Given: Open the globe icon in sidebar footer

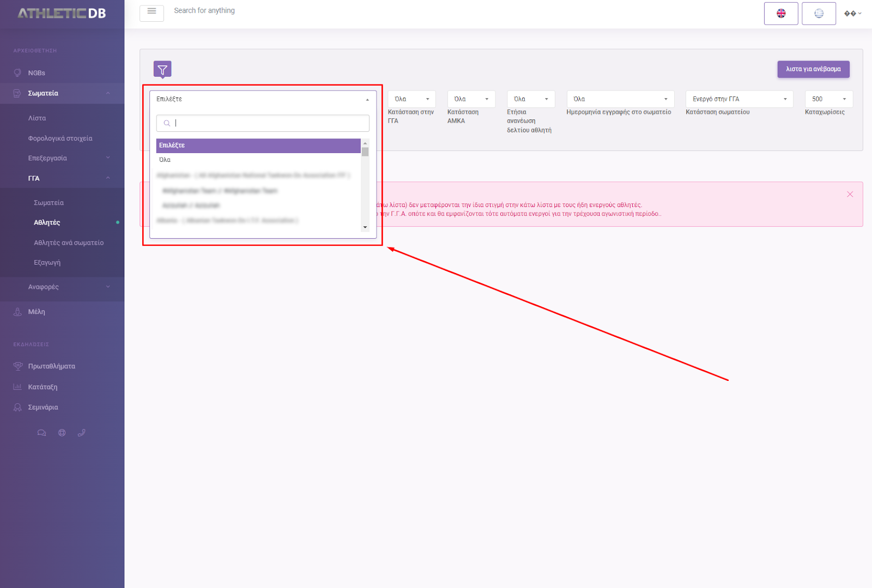Looking at the screenshot, I should (62, 433).
